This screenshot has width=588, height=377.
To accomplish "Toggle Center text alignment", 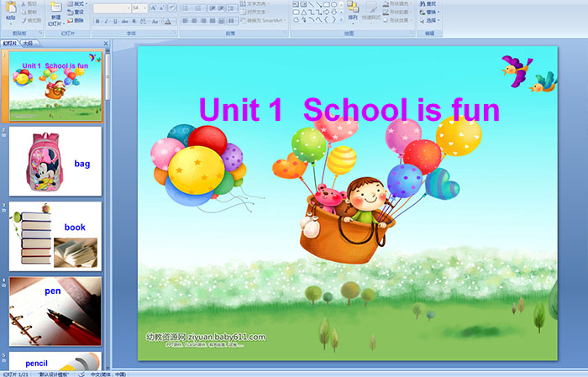I will [x=194, y=21].
